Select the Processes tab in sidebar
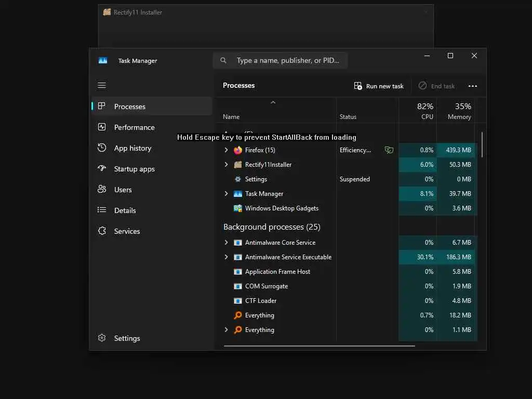Viewport: 532px width, 399px height. [x=152, y=106]
